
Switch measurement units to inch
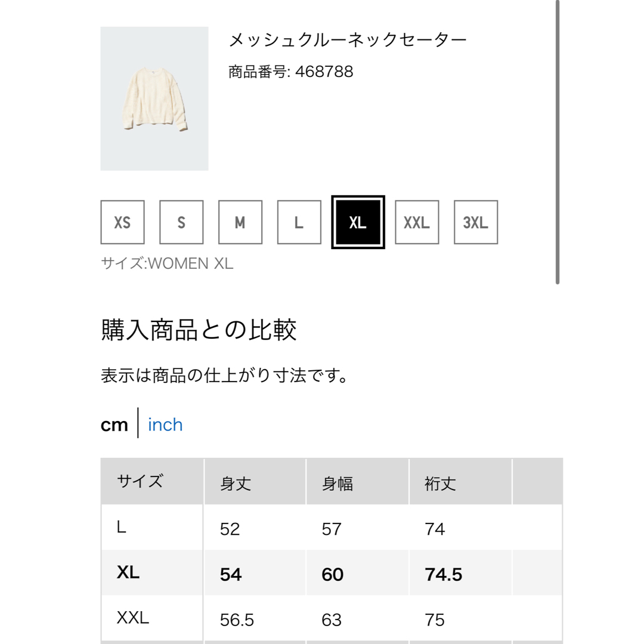(165, 425)
